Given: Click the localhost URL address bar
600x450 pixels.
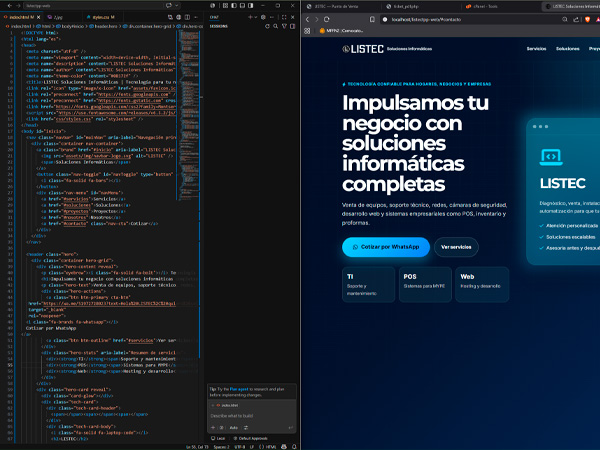Looking at the screenshot, I should click(426, 20).
